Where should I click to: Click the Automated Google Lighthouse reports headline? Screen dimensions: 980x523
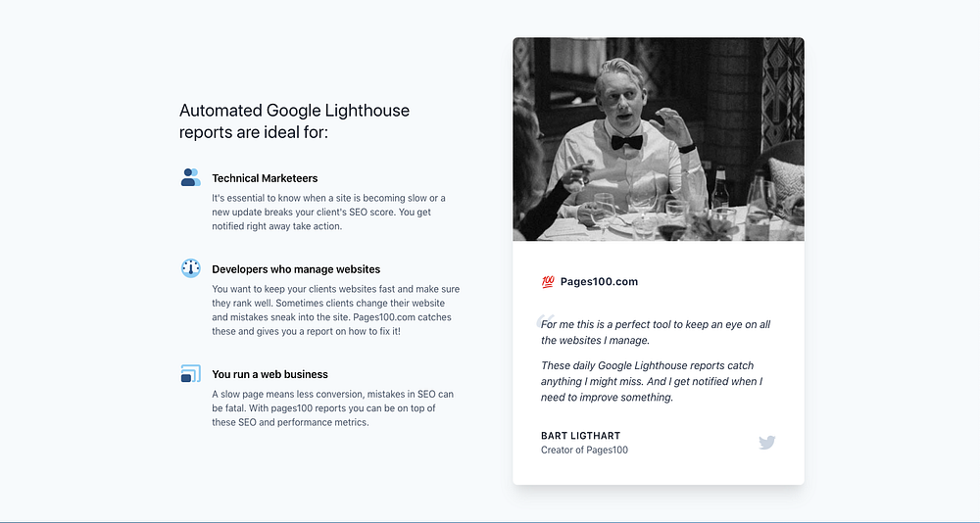(x=294, y=121)
